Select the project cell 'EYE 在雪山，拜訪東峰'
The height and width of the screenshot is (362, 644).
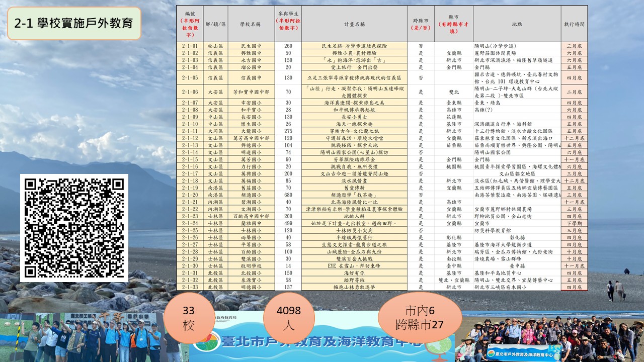coord(354,266)
